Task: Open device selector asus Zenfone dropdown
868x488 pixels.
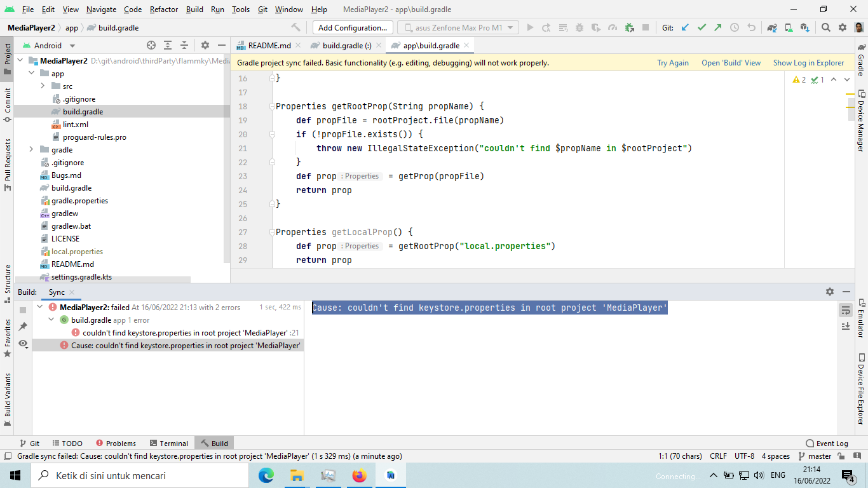Action: (x=458, y=27)
